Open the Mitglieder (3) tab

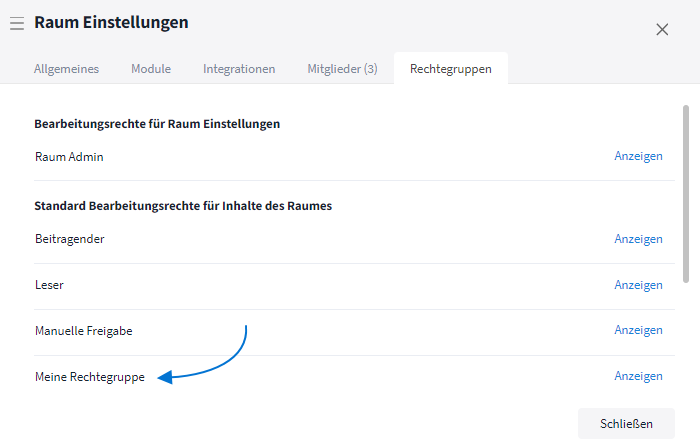point(342,69)
